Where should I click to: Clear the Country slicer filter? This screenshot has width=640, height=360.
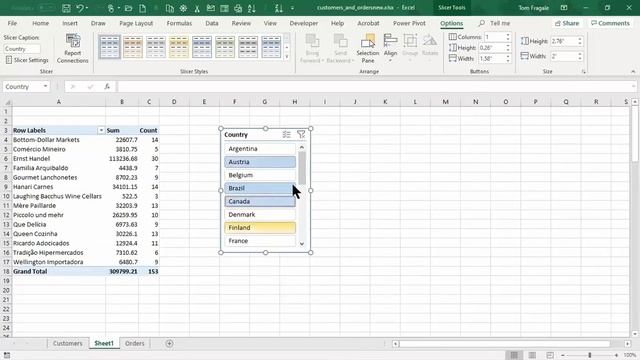coord(301,134)
